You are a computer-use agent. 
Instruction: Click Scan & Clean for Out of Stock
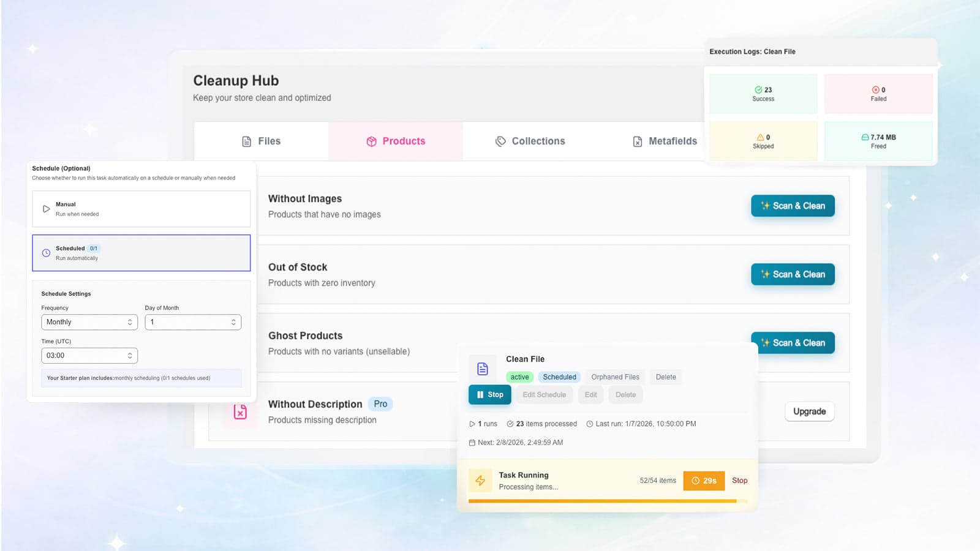(x=793, y=274)
